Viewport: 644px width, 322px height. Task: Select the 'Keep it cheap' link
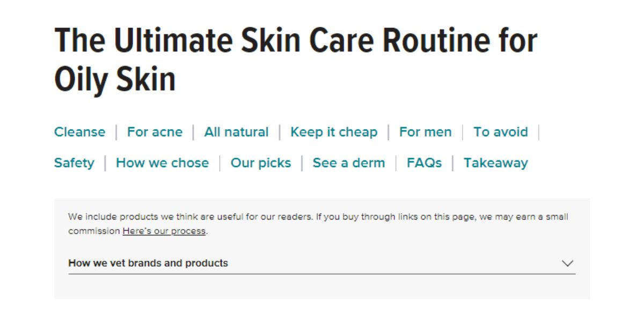click(334, 132)
